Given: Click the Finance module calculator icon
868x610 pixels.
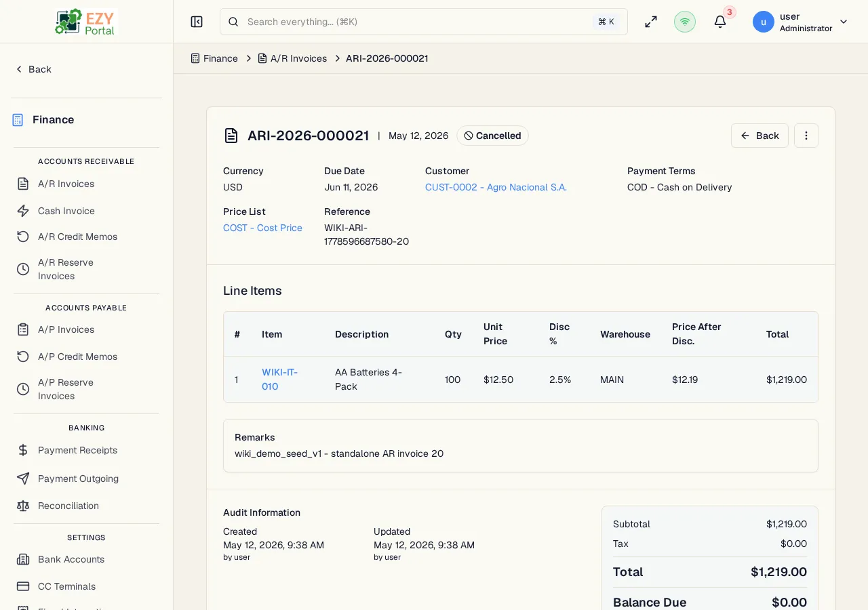Looking at the screenshot, I should (x=18, y=120).
